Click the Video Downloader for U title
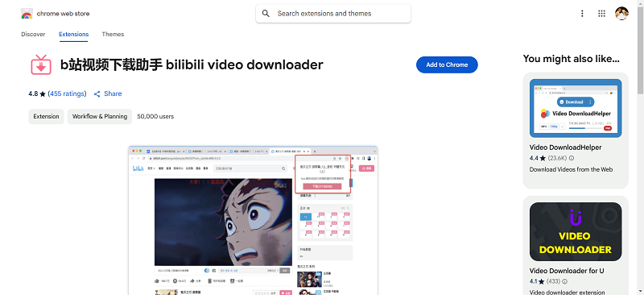The image size is (644, 295). [567, 271]
